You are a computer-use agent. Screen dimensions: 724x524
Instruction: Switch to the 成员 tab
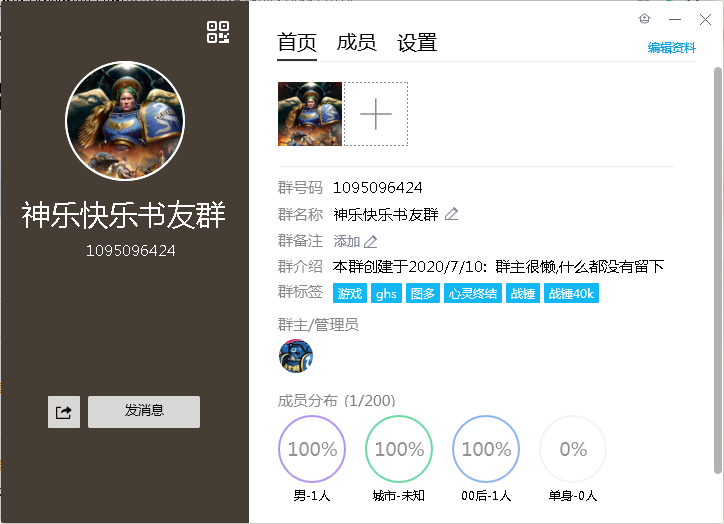(356, 43)
